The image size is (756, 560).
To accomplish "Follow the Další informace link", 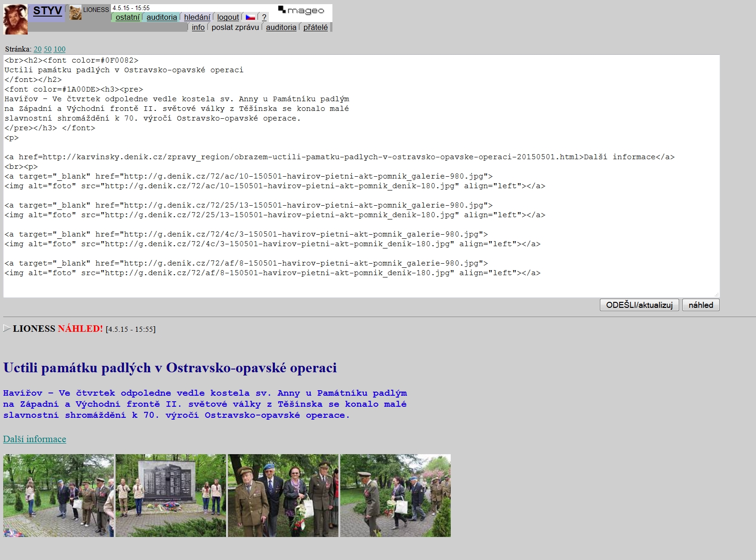I will click(x=35, y=439).
